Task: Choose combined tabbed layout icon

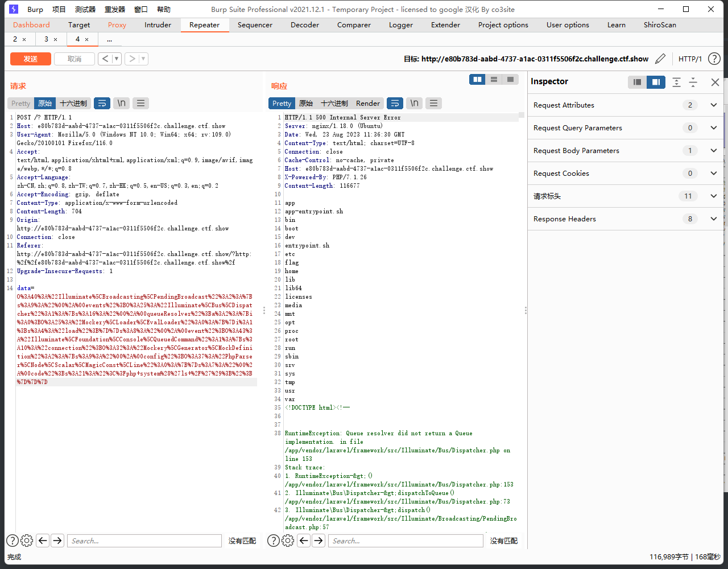Action: coord(510,79)
